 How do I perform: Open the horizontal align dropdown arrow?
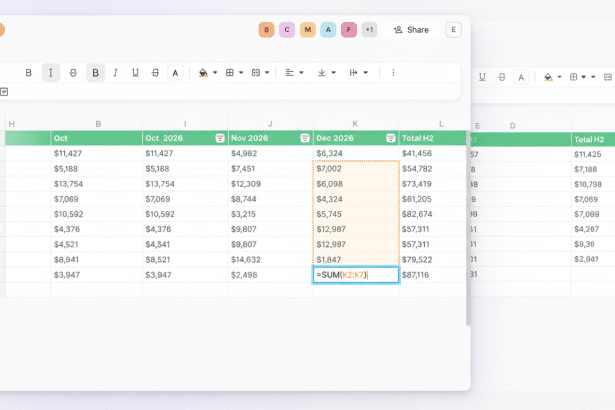(301, 73)
